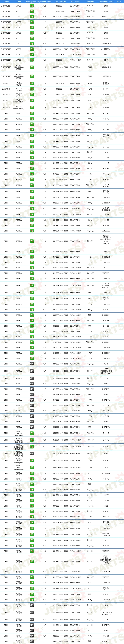Click petrol icon in ASTRA 16 LZ2 engine row

point(32,241)
